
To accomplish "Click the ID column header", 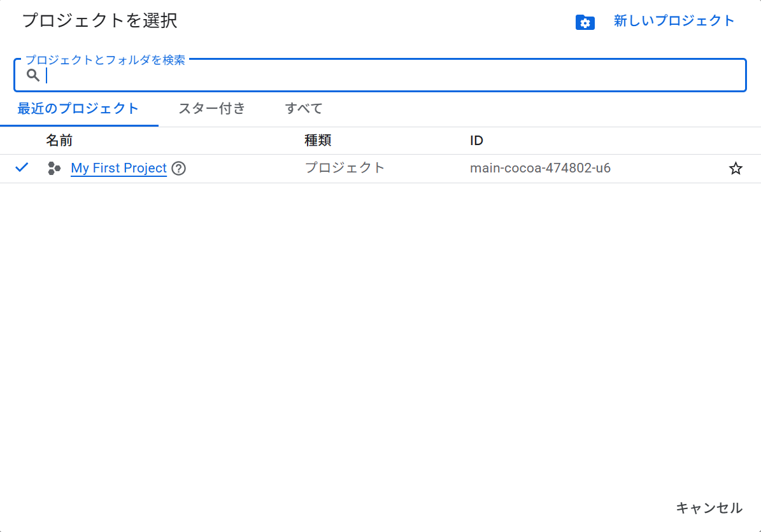I will click(x=476, y=141).
